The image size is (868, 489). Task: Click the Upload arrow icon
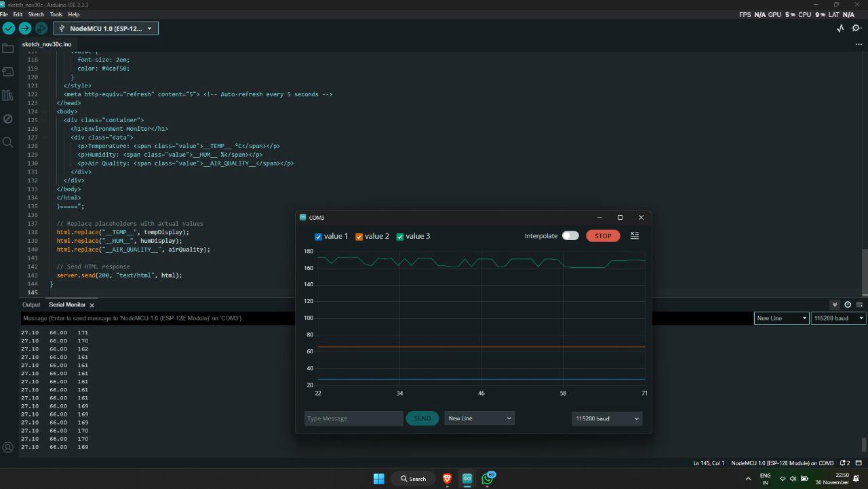[x=25, y=28]
